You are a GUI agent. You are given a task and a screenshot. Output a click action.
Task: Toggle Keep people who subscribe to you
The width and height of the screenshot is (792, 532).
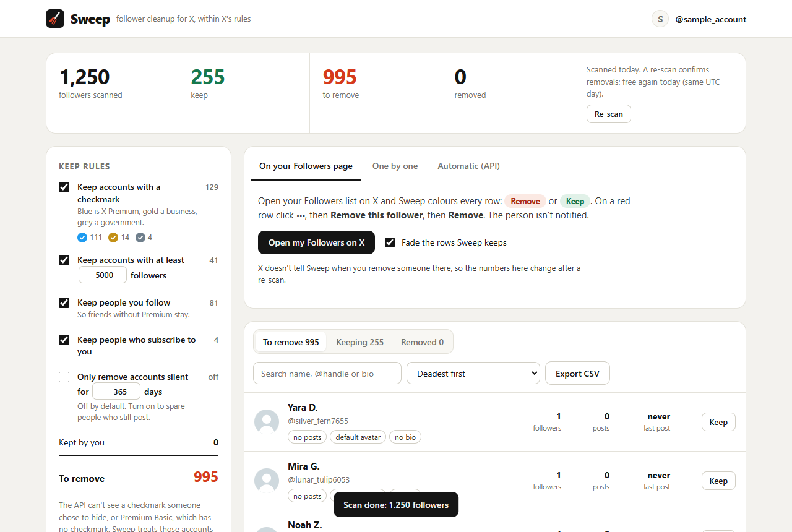pyautogui.click(x=64, y=340)
